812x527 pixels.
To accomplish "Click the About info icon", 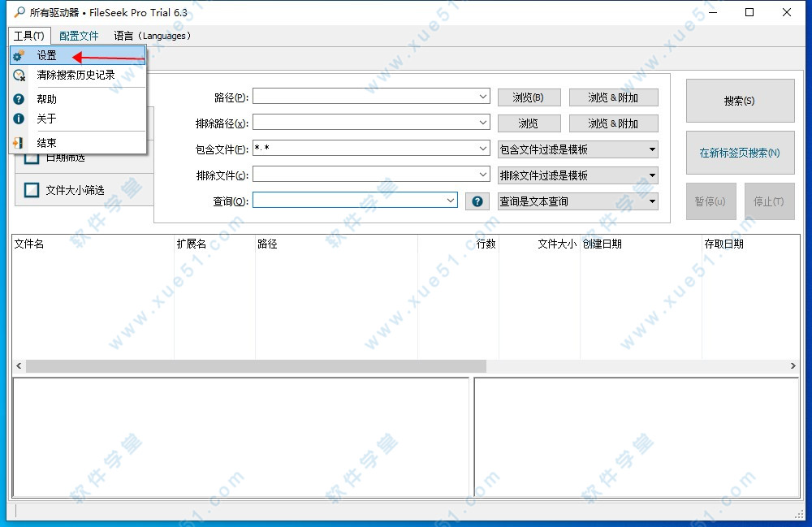I will [x=19, y=119].
